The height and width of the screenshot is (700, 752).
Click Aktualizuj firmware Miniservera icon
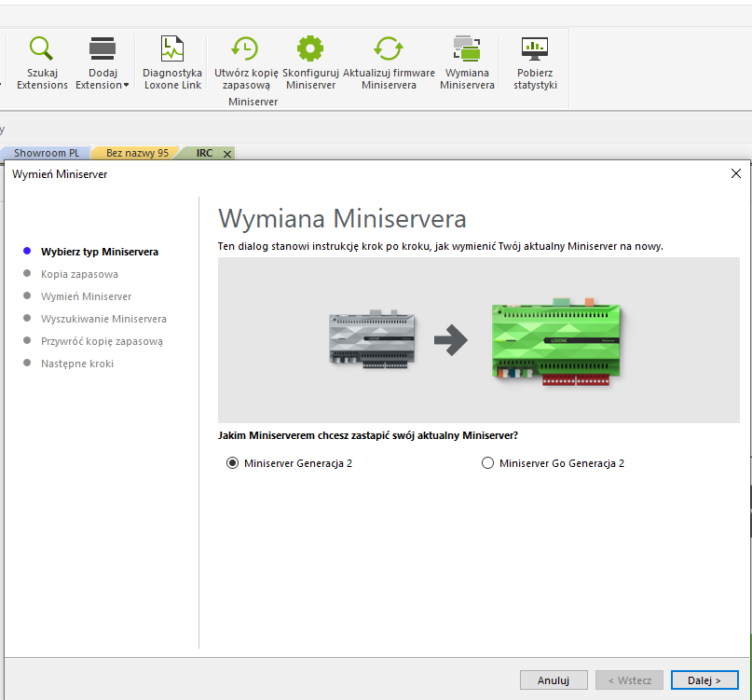point(388,48)
